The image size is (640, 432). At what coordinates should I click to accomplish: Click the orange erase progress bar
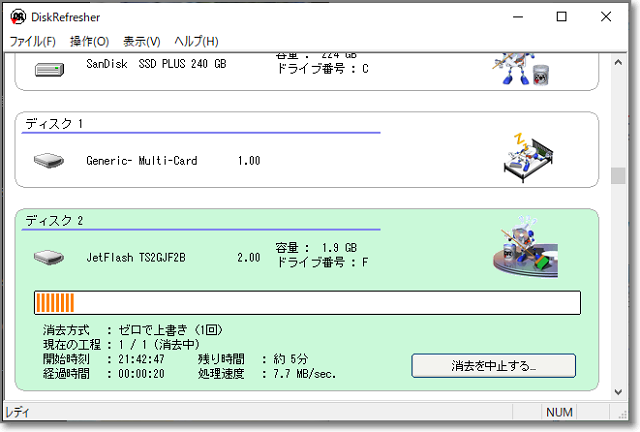(x=306, y=303)
